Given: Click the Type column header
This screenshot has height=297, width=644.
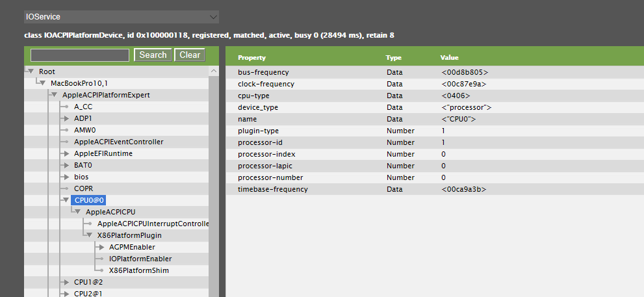Looking at the screenshot, I should click(393, 57).
